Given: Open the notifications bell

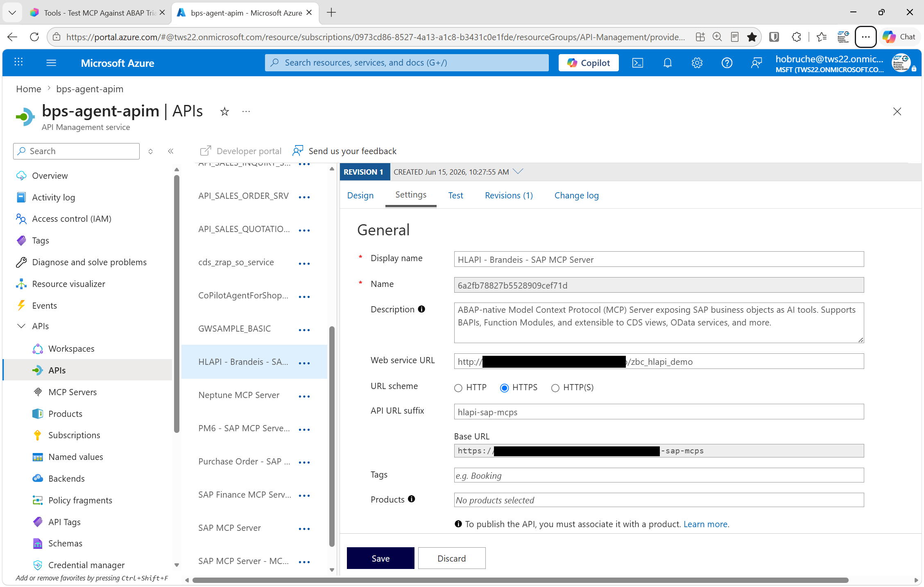Looking at the screenshot, I should tap(668, 63).
